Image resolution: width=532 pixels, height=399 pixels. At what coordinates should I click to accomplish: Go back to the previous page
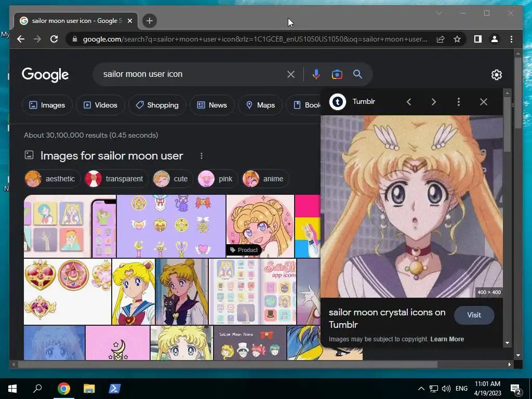[21, 39]
